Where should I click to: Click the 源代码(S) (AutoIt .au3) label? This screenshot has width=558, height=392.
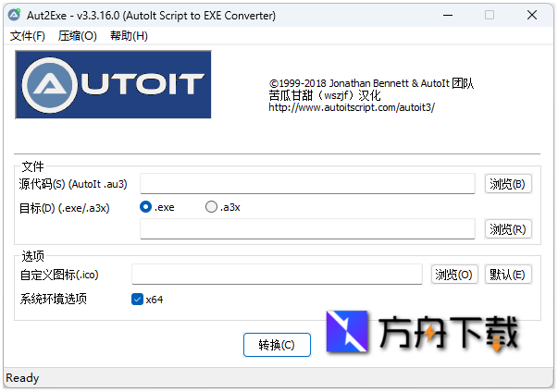[x=73, y=184]
